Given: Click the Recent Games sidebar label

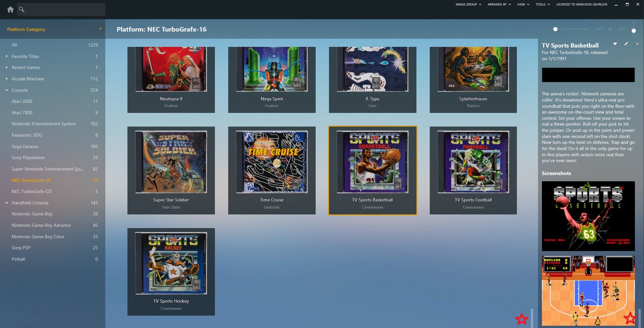Looking at the screenshot, I should [x=26, y=67].
